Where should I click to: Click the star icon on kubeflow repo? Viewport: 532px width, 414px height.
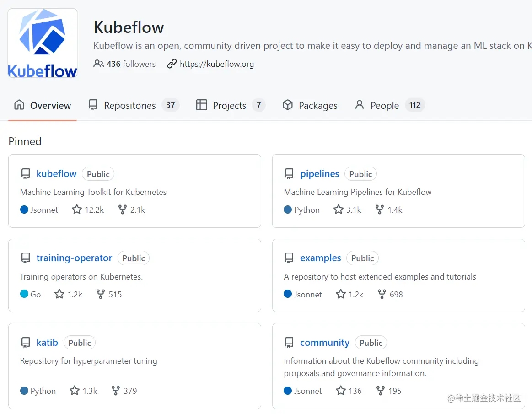tap(77, 210)
